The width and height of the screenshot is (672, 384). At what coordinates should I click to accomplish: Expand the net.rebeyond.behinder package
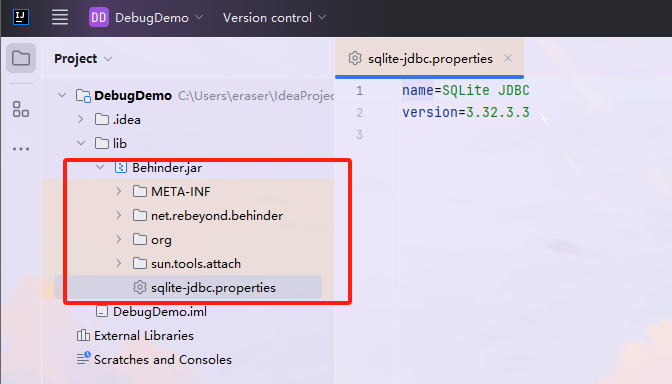119,215
